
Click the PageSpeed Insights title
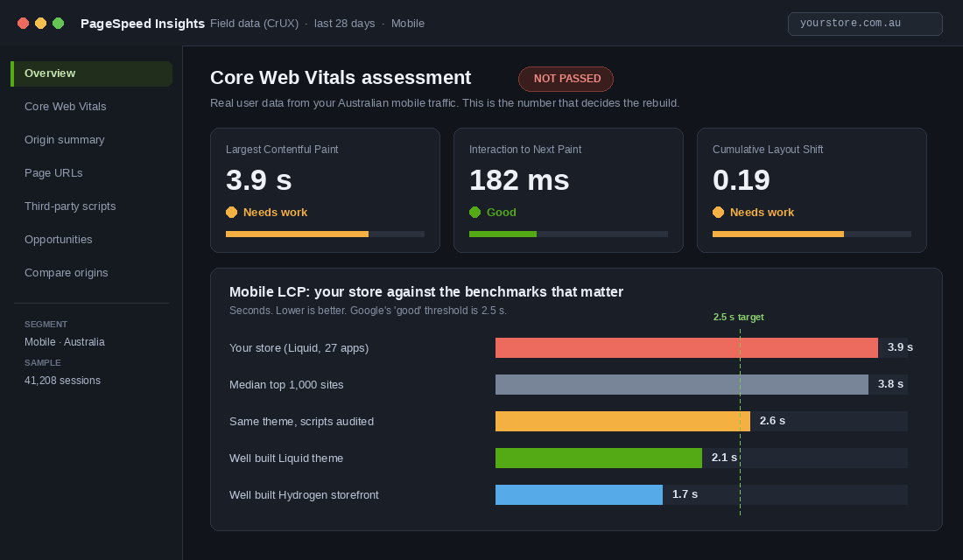click(143, 24)
